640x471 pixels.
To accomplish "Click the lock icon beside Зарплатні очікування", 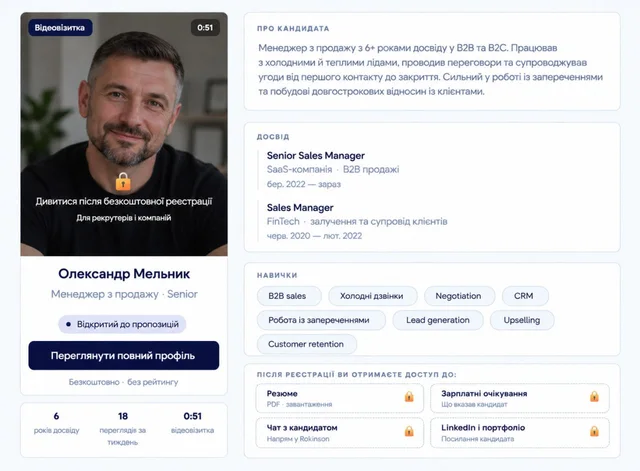I will (594, 396).
